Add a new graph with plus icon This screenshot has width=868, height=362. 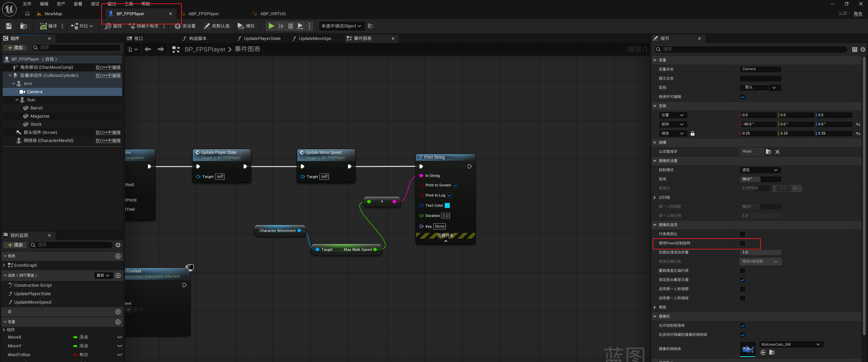pyautogui.click(x=118, y=256)
